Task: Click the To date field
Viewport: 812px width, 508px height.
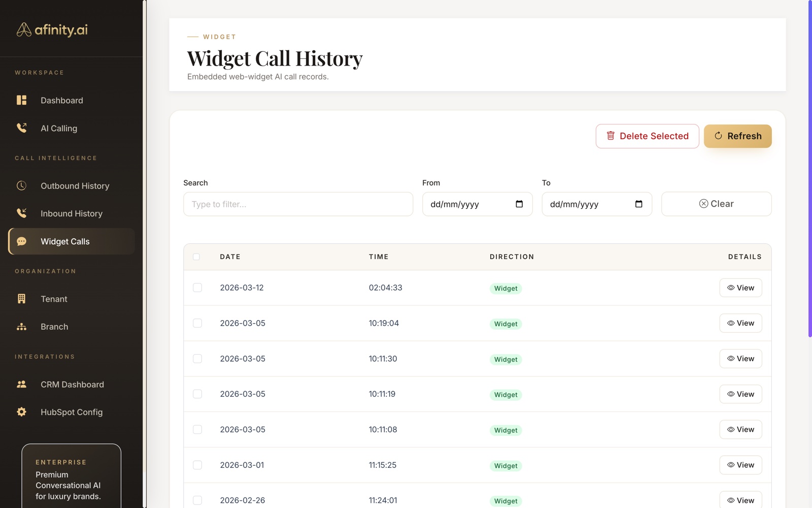Action: point(597,204)
